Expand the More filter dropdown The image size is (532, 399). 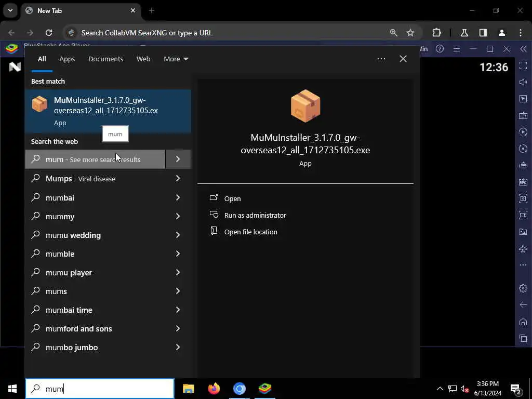[x=176, y=59]
